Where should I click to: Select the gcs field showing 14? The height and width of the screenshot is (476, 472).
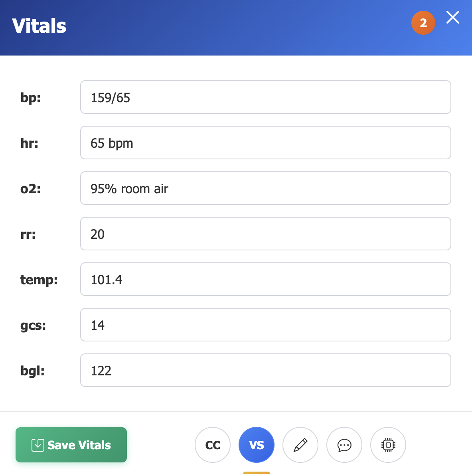point(265,325)
